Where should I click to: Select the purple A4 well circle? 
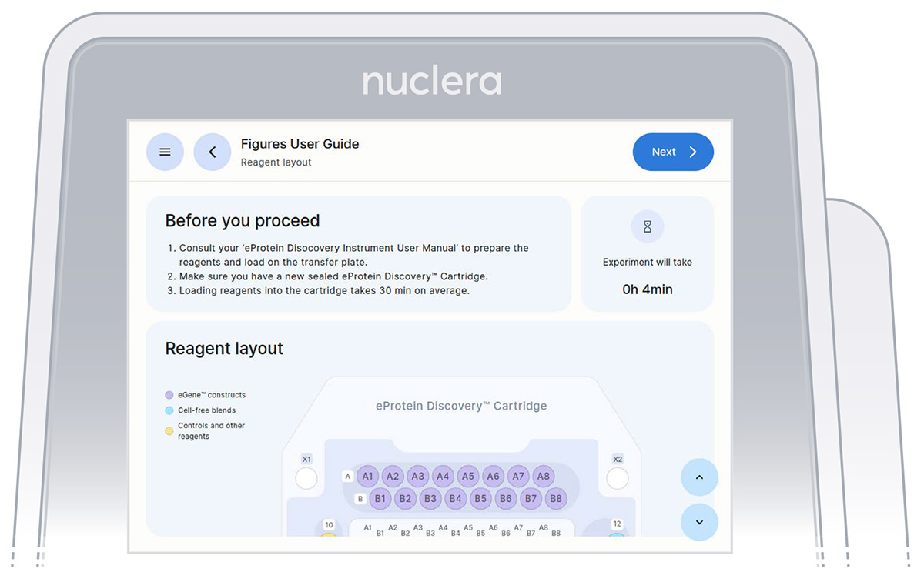[x=443, y=477]
